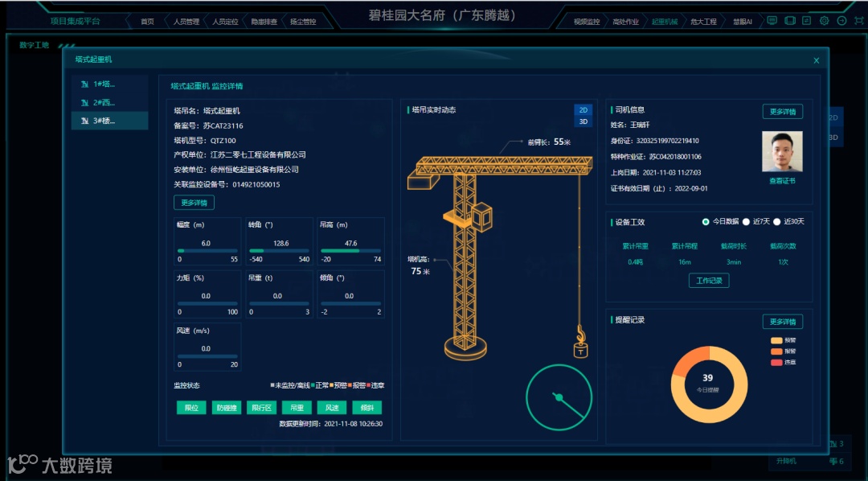Screen dimensions: 868x481
Task: Click 更多详情 in 司机信息 panel
Action: point(783,111)
